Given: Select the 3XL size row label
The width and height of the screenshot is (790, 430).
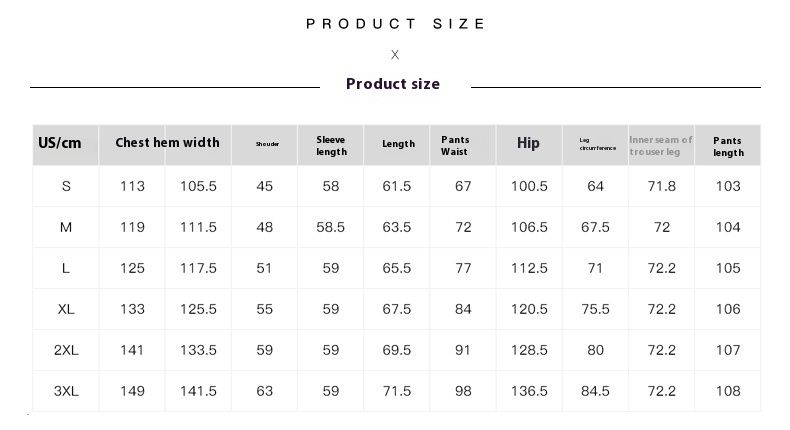Looking at the screenshot, I should point(66,391).
